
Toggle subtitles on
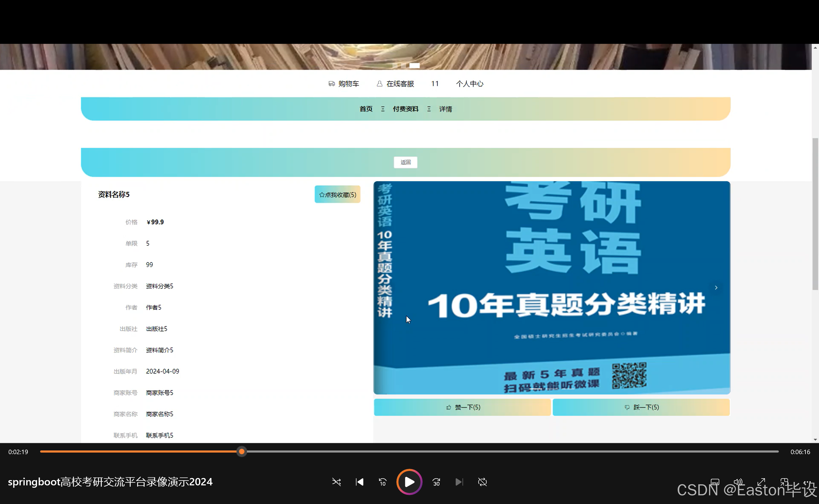point(715,482)
